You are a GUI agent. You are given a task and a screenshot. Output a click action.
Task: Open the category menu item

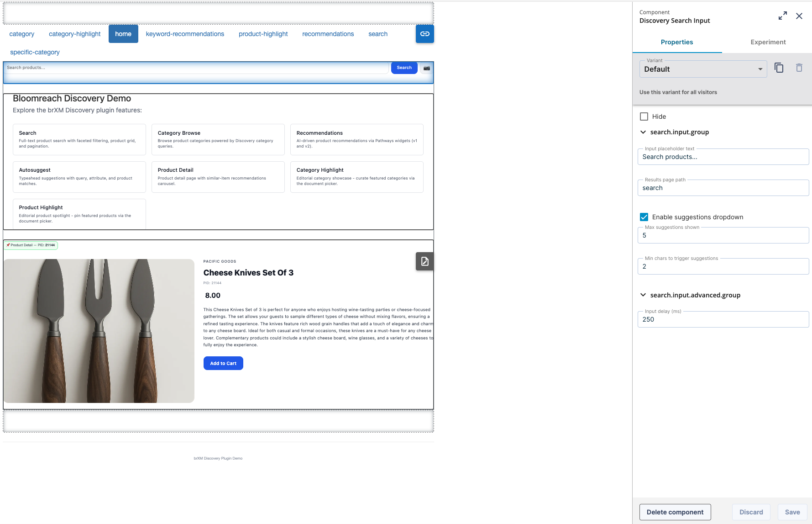[22, 34]
